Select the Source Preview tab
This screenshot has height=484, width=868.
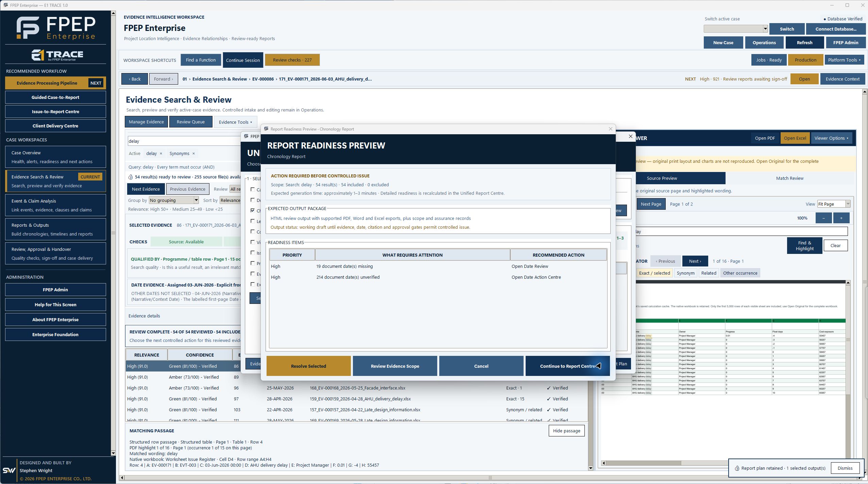(662, 178)
